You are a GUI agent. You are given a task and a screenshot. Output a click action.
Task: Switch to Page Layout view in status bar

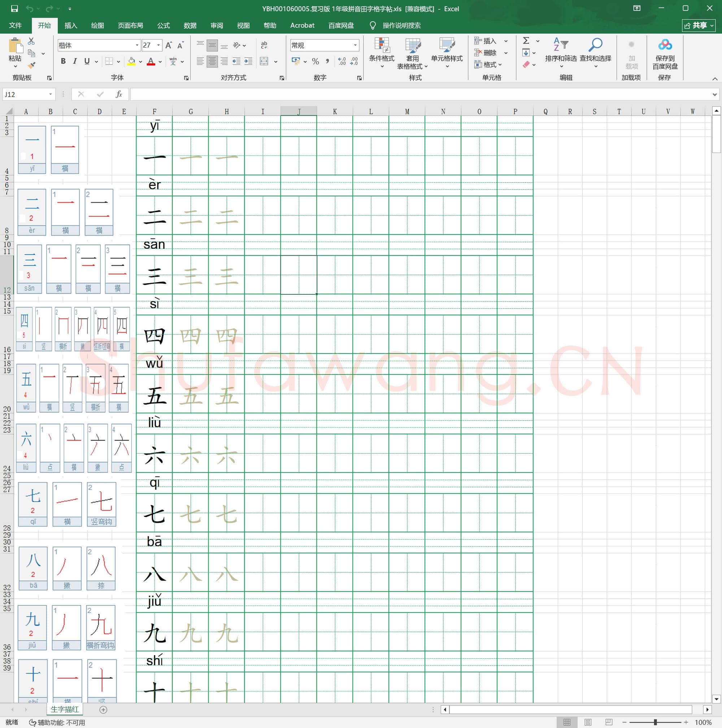click(588, 722)
